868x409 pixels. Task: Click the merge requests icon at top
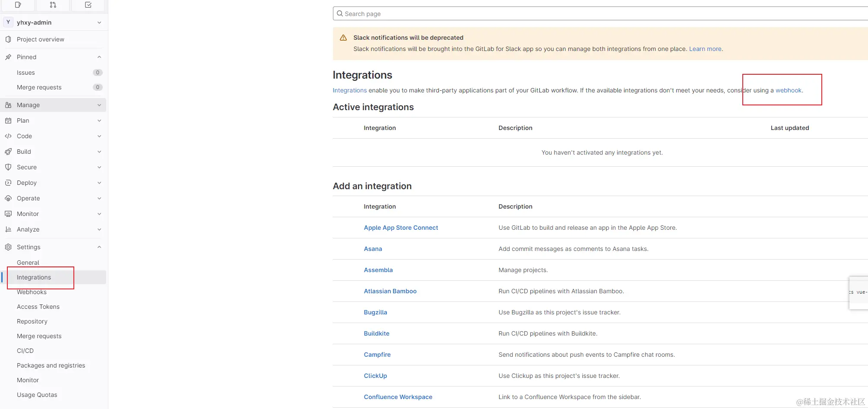(53, 5)
